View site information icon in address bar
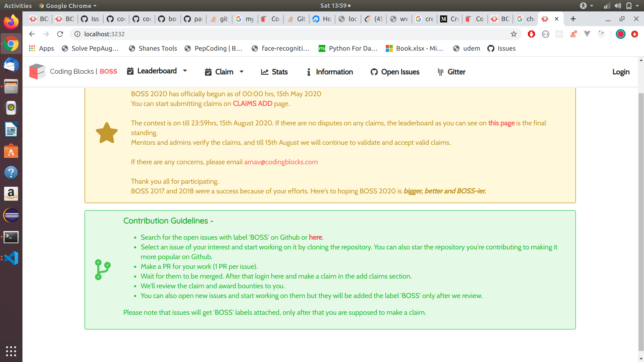This screenshot has height=362, width=644. point(77,34)
